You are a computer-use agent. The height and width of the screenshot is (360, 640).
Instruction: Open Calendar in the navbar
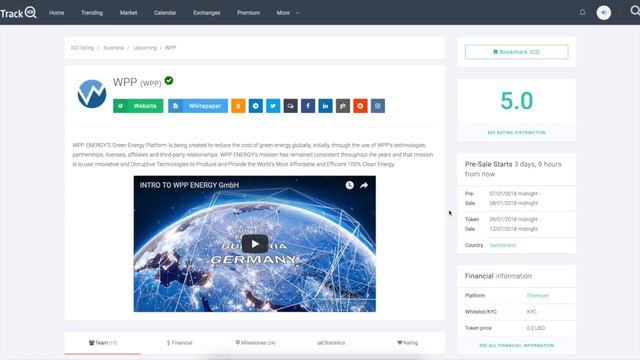165,13
